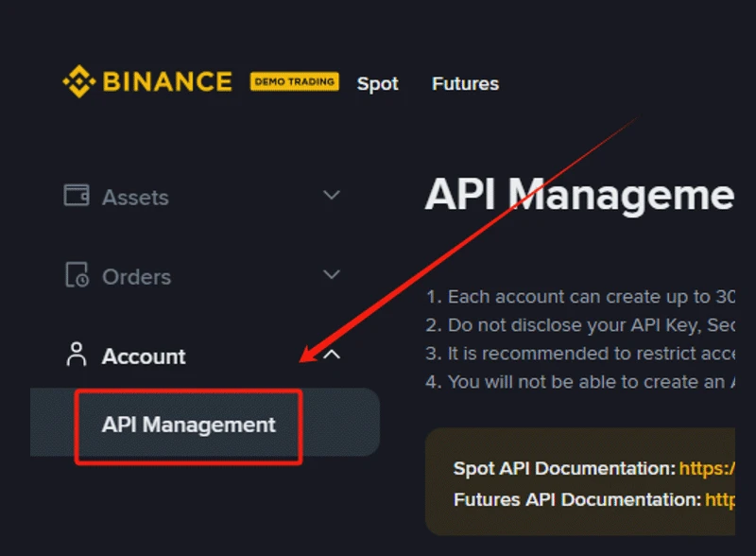The image size is (756, 556).
Task: Select the Account sidebar section
Action: pyautogui.click(x=144, y=356)
